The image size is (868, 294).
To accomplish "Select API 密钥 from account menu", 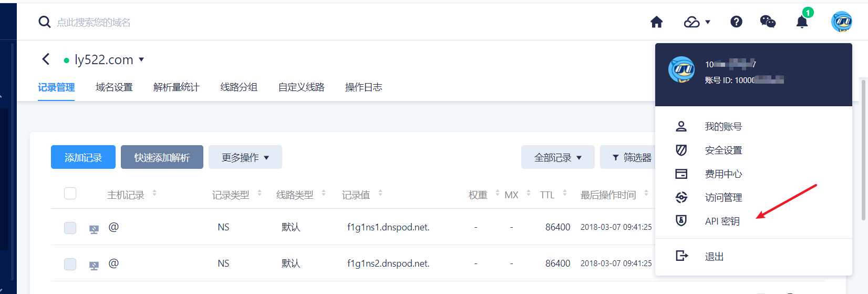I will pos(722,221).
